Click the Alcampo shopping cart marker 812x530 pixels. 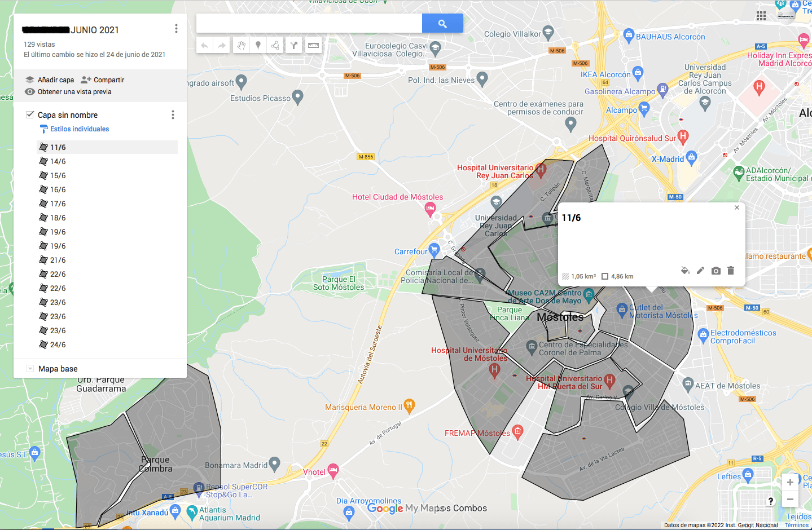[644, 108]
